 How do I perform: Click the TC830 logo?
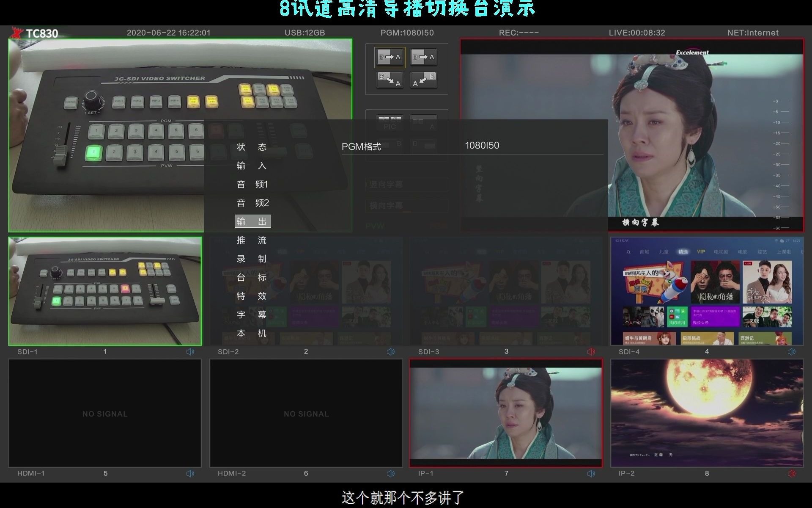click(x=35, y=33)
